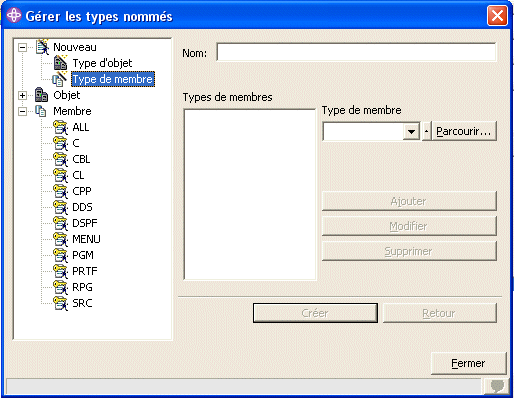Click the key icon next to RPG
The width and height of the screenshot is (514, 398).
[60, 287]
